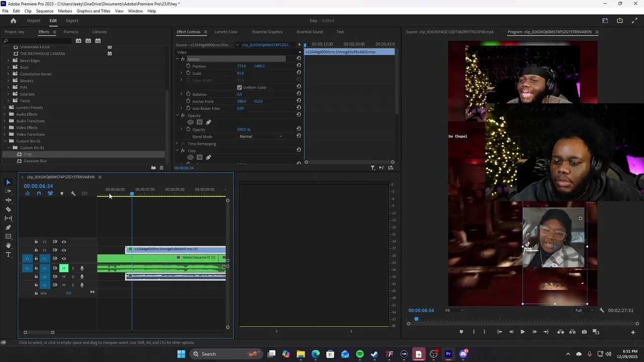
Task: Hide the V2 track output eye
Action: pos(63,250)
